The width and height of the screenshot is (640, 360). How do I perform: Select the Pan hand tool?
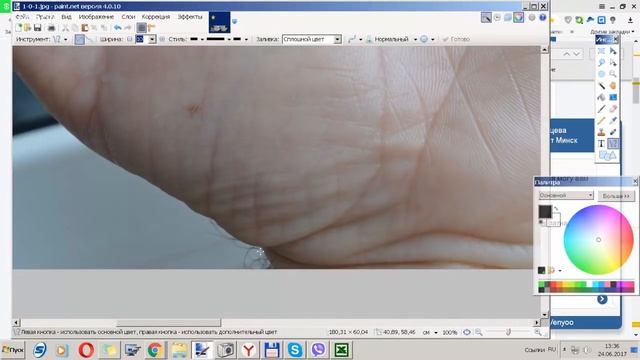tap(613, 86)
